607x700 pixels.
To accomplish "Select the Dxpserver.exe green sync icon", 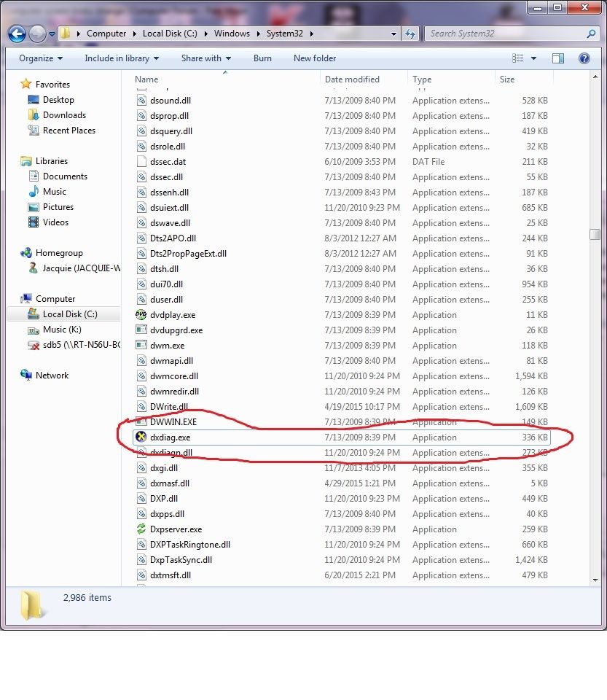I will (x=141, y=529).
